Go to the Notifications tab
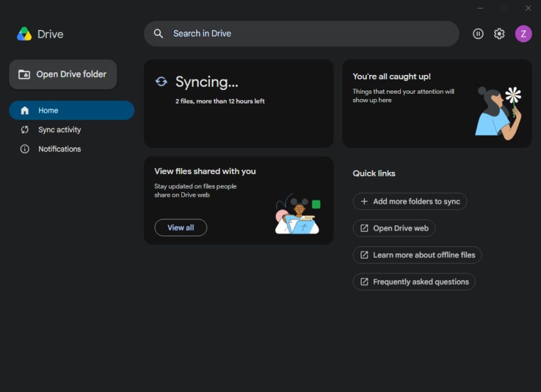Screen dimensions: 541x392 (x=72, y=149)
